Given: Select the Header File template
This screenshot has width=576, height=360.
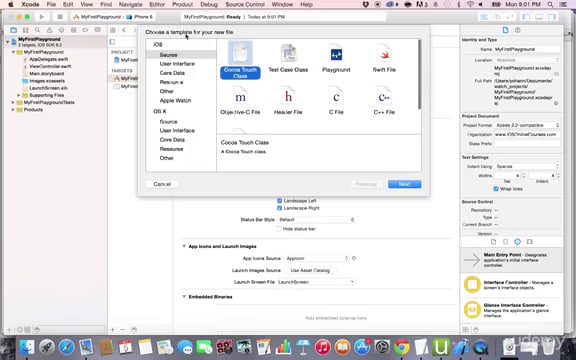Looking at the screenshot, I should [x=288, y=100].
